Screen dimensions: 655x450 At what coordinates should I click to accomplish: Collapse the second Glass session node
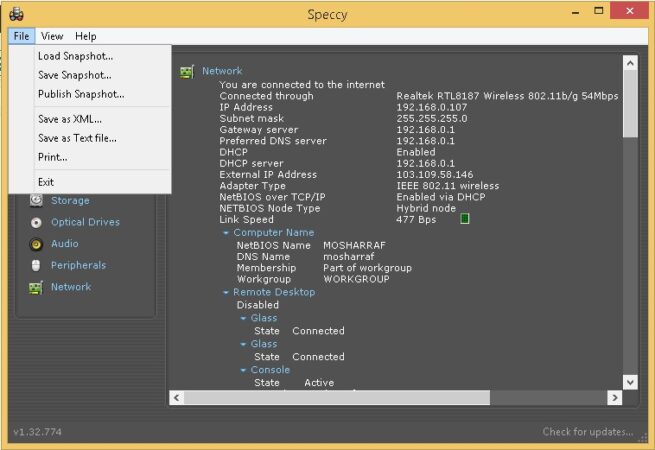(243, 344)
